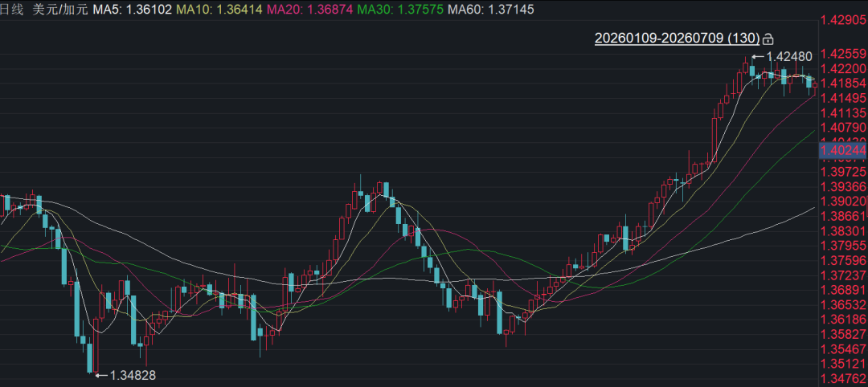Select the highlighted 1.40244 current price tag
Screen dimensions: 868x387
(x=843, y=150)
